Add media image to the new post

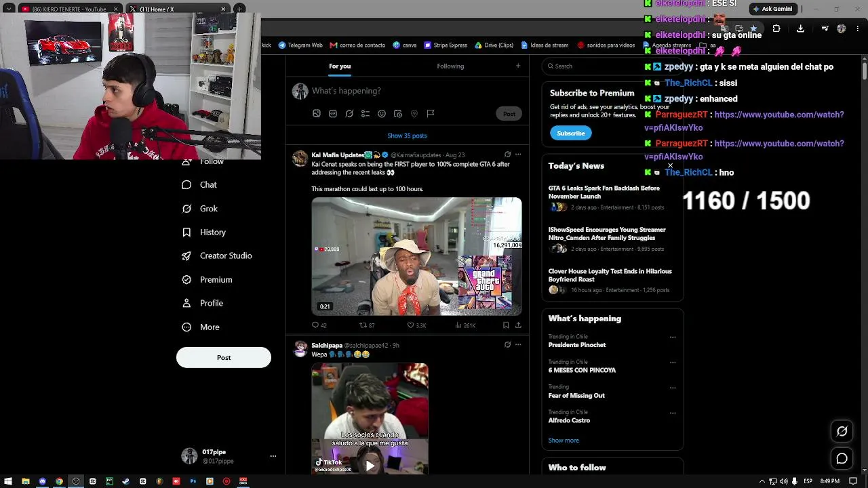pos(317,113)
